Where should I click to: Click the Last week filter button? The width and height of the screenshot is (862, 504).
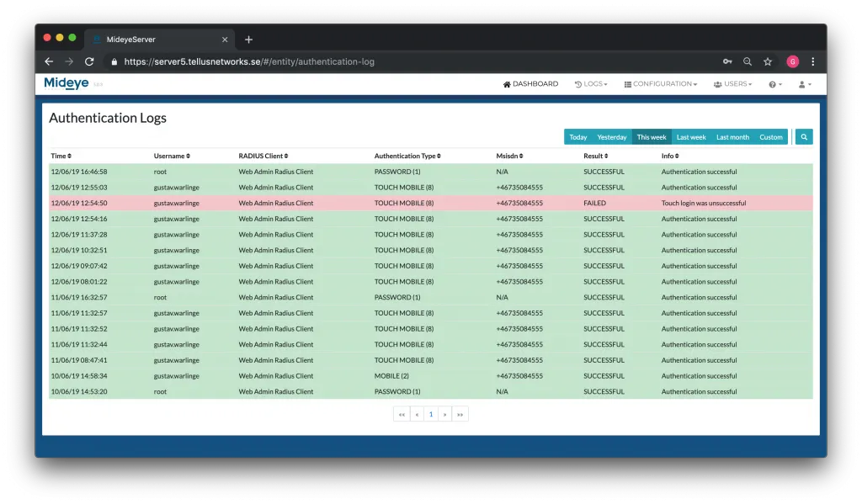click(690, 135)
